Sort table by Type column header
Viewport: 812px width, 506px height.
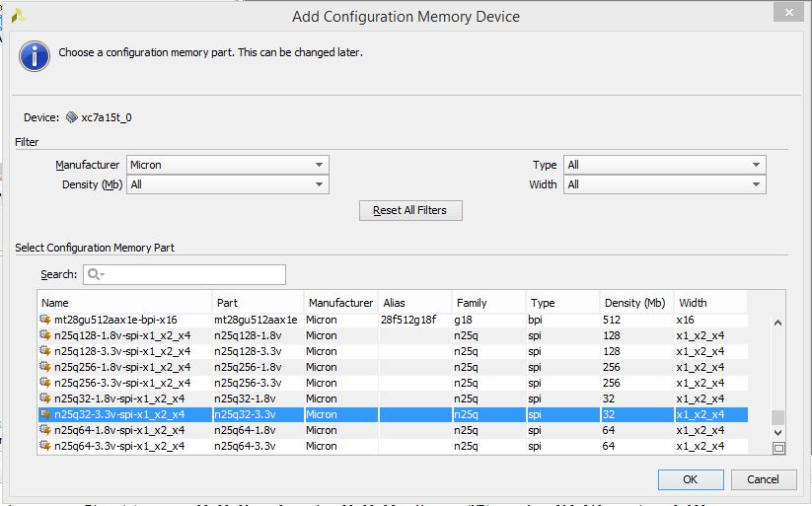(x=563, y=303)
